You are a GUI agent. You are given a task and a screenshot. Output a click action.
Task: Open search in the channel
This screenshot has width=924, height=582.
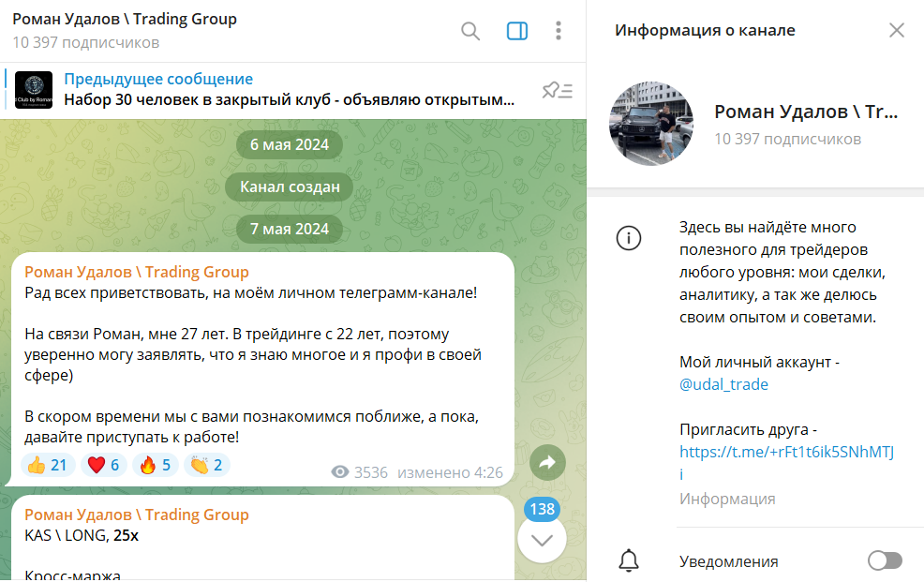(470, 31)
